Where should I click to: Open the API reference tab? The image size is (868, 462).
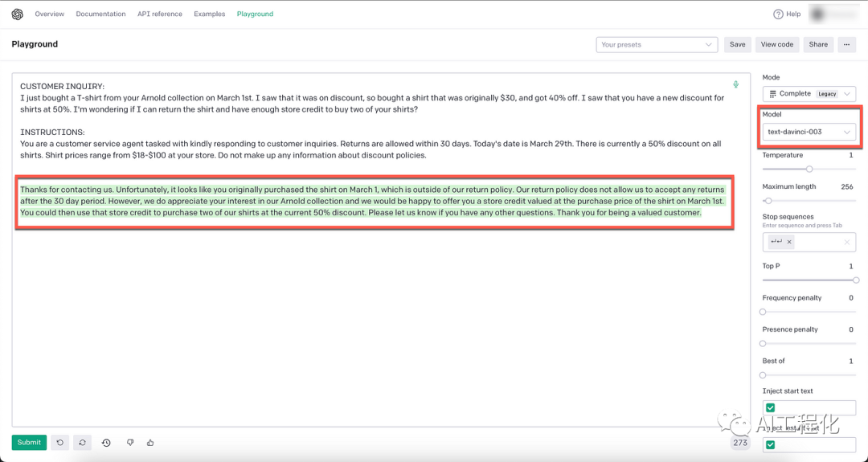coord(159,14)
